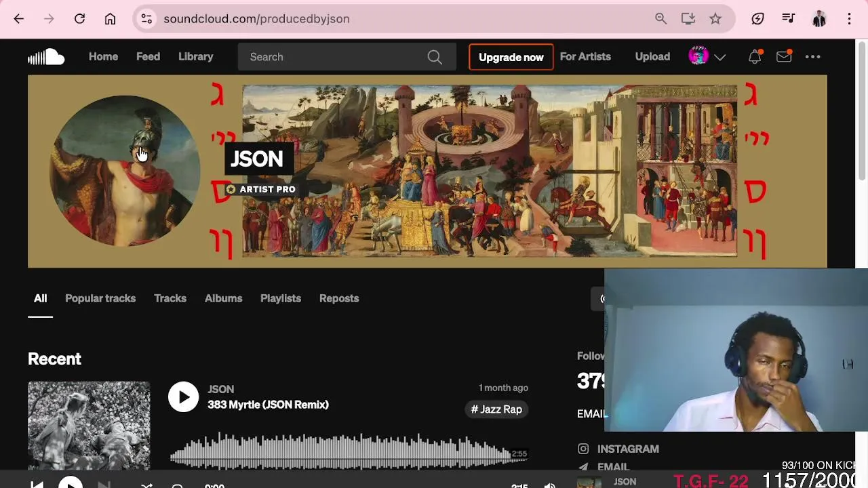Open the browser home page
This screenshot has height=488, width=868.
pos(110,19)
